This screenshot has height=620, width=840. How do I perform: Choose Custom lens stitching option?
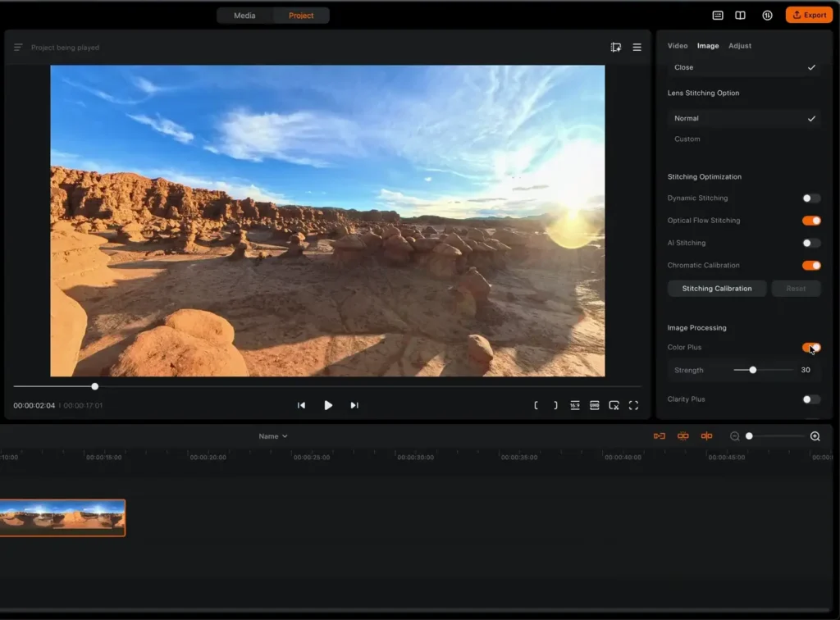(687, 139)
